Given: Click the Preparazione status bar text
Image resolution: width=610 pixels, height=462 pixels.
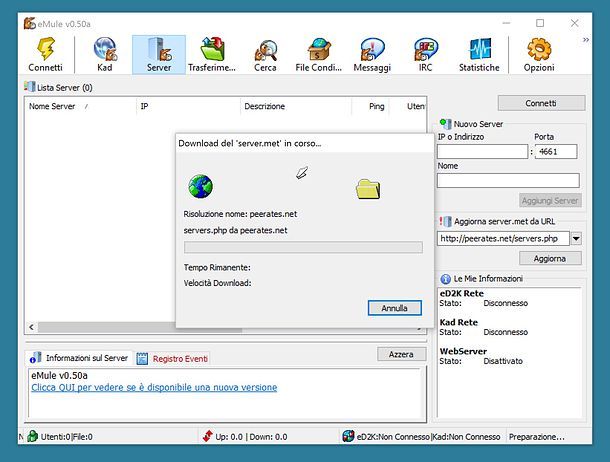Looking at the screenshot, I should 537,437.
